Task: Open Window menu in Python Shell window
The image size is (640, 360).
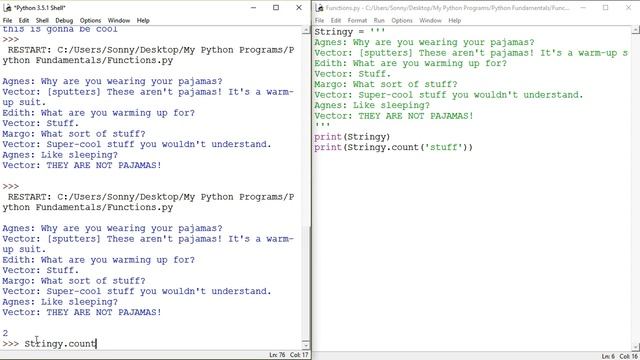Action: coord(119,20)
